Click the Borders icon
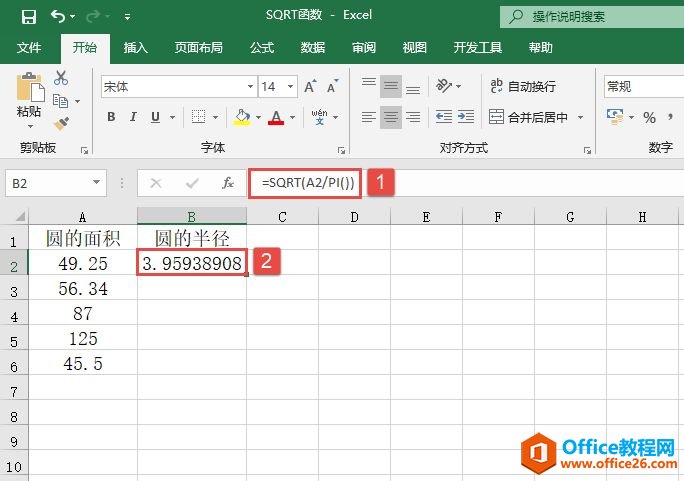 click(x=198, y=116)
